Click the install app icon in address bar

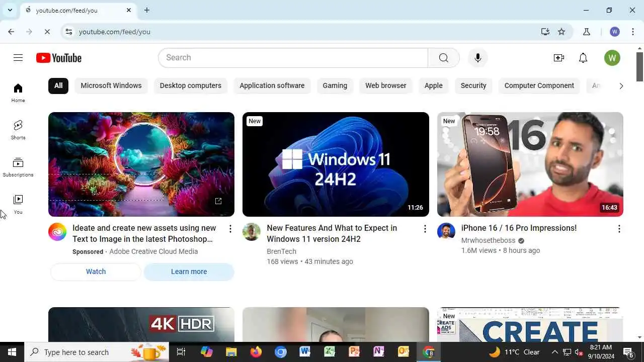tap(545, 32)
